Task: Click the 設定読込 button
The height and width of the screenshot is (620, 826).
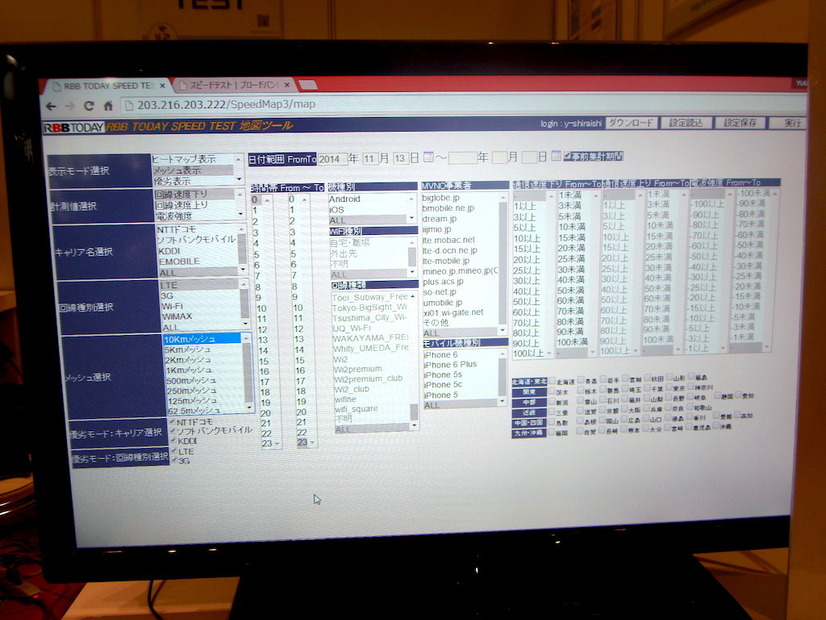Action: (686, 123)
